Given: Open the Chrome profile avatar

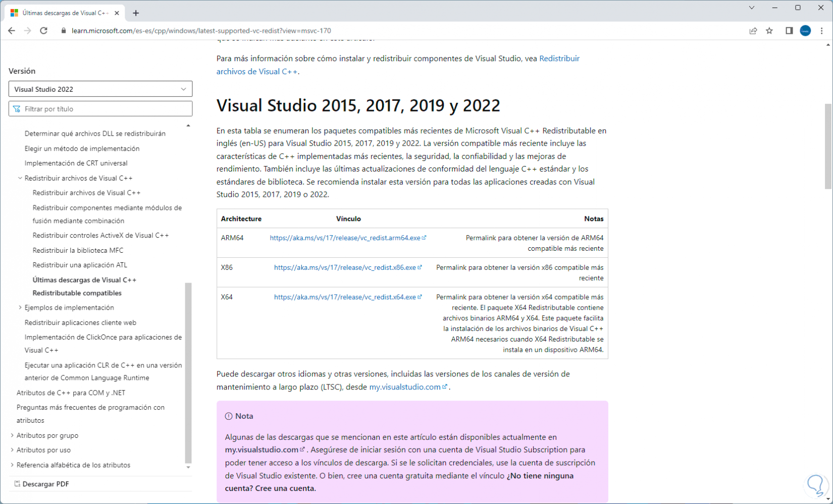Looking at the screenshot, I should 805,31.
